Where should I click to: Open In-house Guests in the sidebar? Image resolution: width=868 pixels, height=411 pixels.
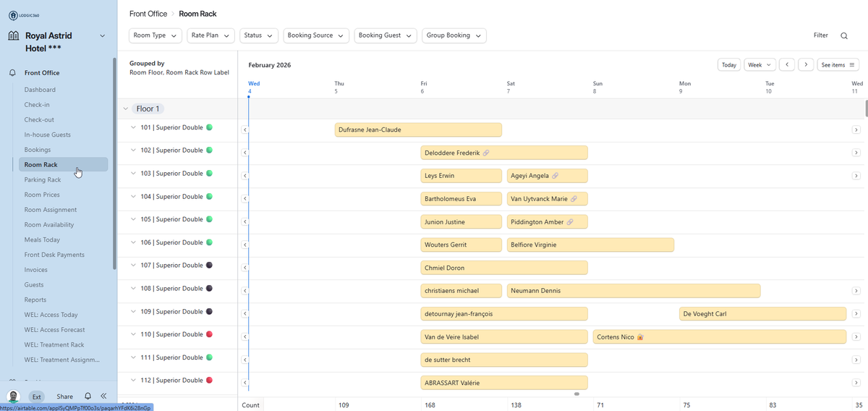[47, 135]
